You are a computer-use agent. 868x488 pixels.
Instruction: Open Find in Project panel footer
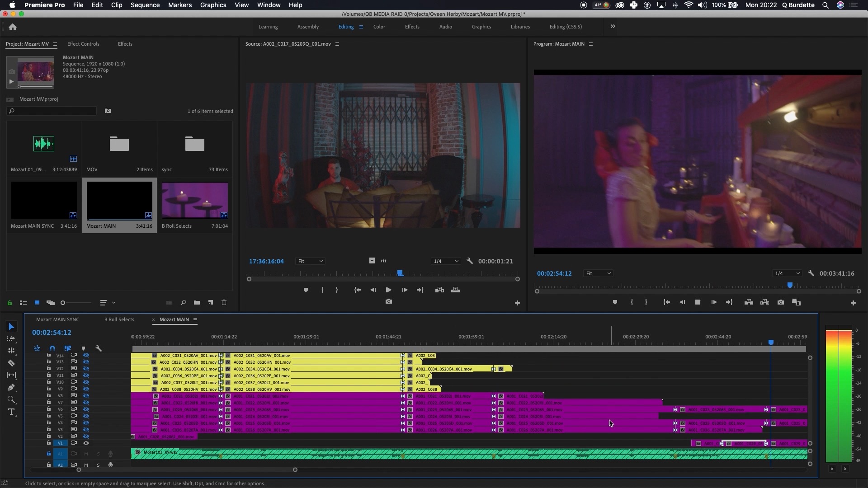point(183,303)
